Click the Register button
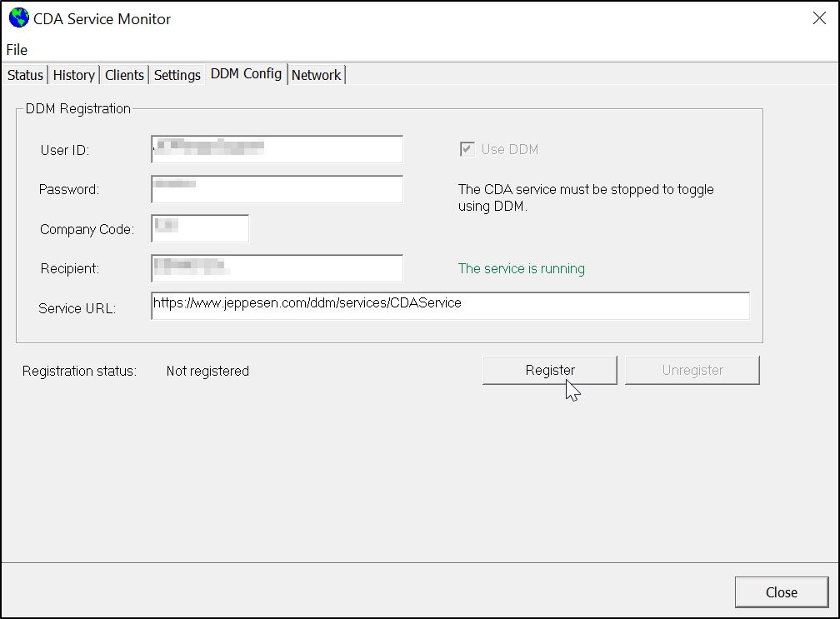This screenshot has height=619, width=840. 549,370
